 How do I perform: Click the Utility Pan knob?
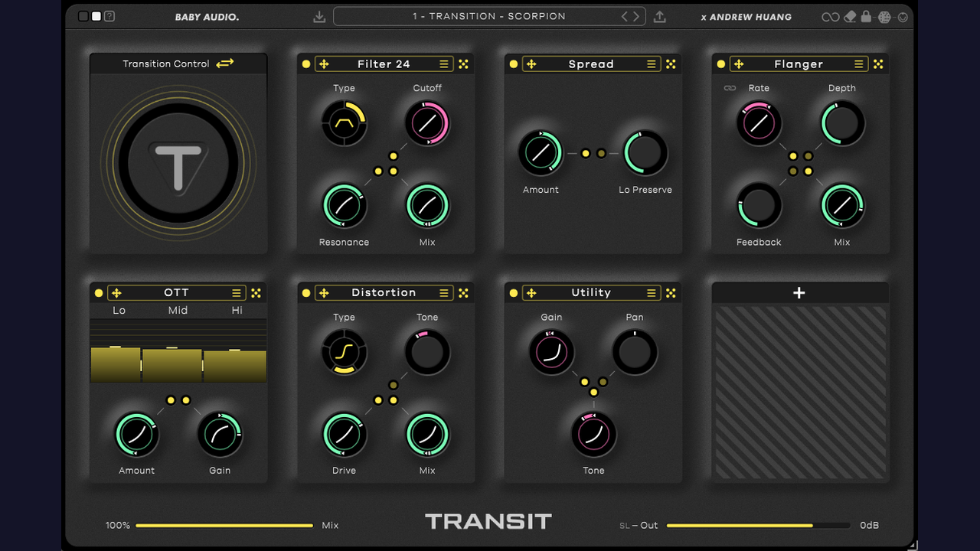pyautogui.click(x=635, y=352)
